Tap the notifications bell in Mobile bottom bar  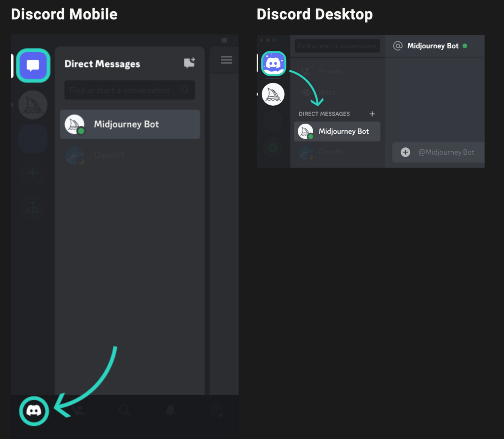pyautogui.click(x=170, y=410)
